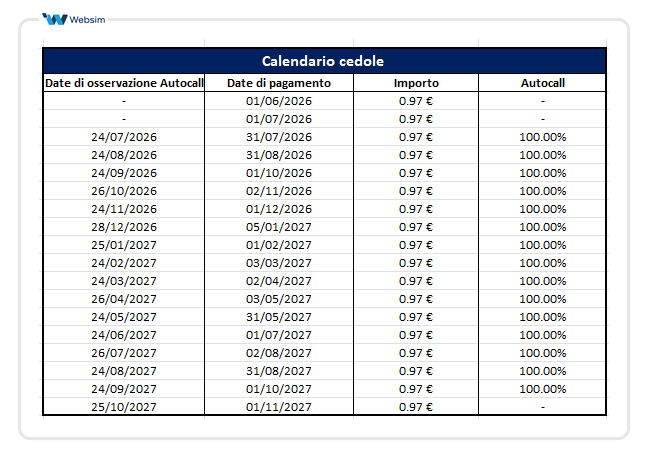The image size is (648, 458).
Task: Click the Websim brand name text
Action: [87, 19]
